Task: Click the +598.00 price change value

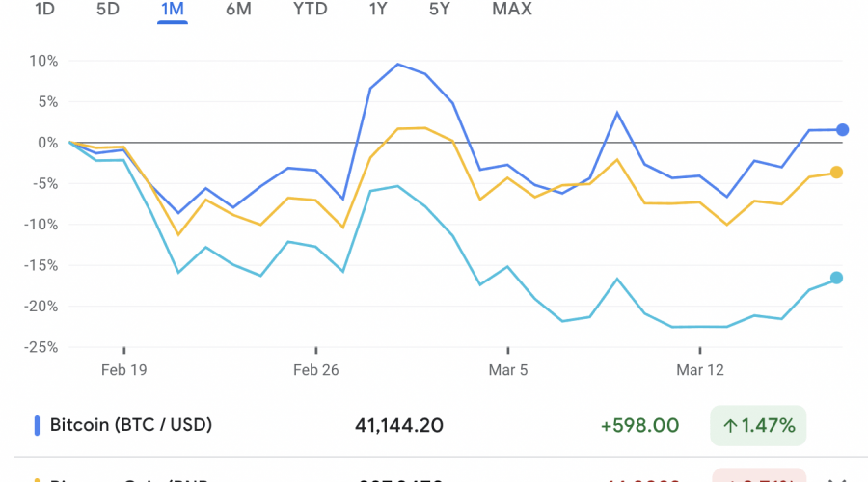Action: (x=638, y=425)
